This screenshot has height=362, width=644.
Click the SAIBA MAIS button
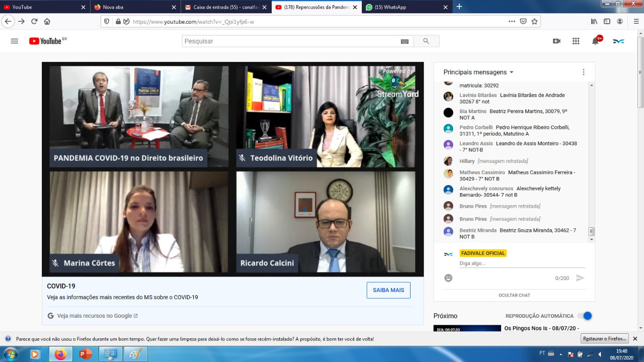(x=388, y=290)
